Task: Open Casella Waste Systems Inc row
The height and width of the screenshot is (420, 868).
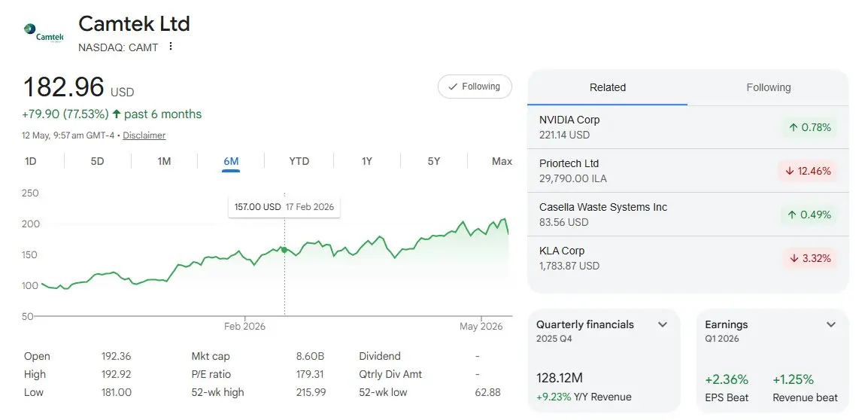Action: [x=687, y=215]
